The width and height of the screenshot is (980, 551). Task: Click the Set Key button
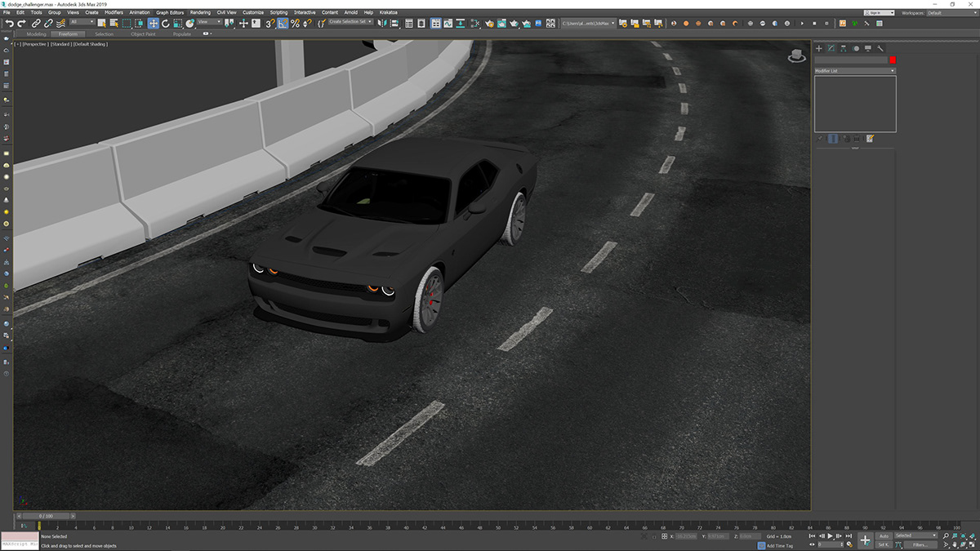pyautogui.click(x=884, y=543)
